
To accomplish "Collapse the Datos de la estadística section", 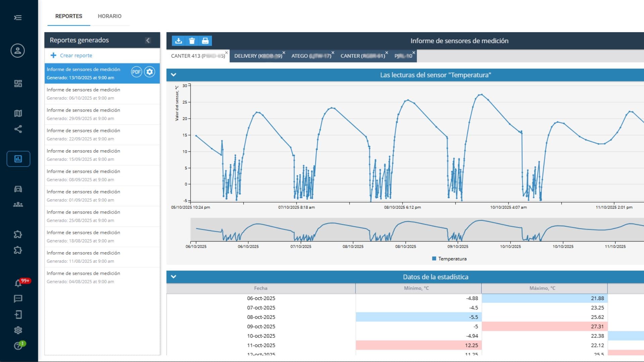I will (x=173, y=277).
